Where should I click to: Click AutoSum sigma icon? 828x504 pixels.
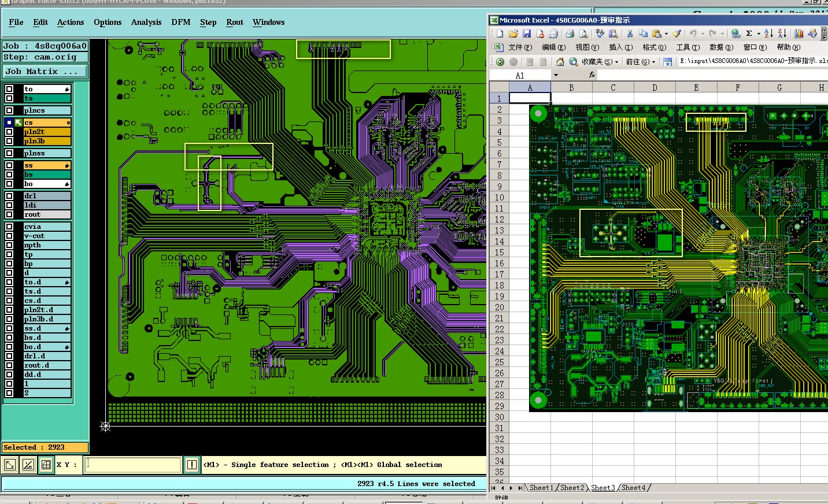pos(749,34)
